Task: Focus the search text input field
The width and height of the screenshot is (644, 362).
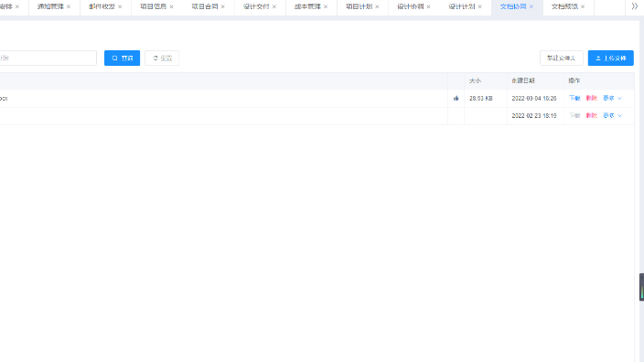Action: click(48, 58)
